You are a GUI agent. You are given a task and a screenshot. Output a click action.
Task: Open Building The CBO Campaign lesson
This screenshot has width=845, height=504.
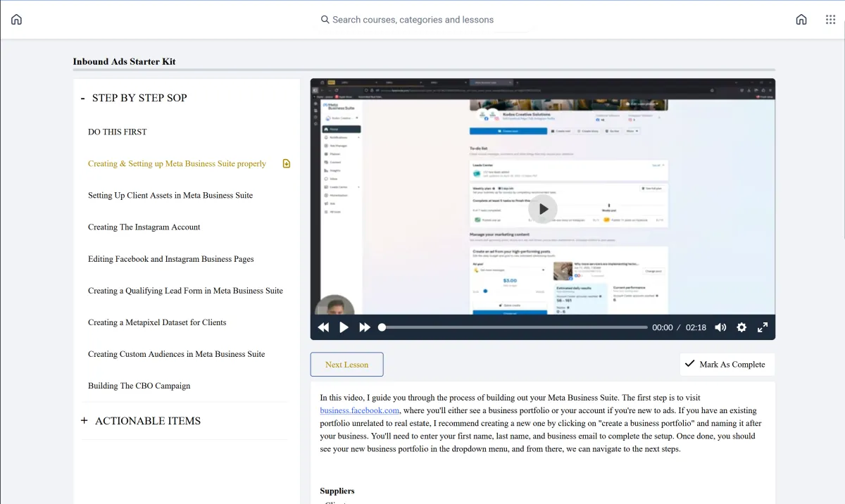coord(139,386)
